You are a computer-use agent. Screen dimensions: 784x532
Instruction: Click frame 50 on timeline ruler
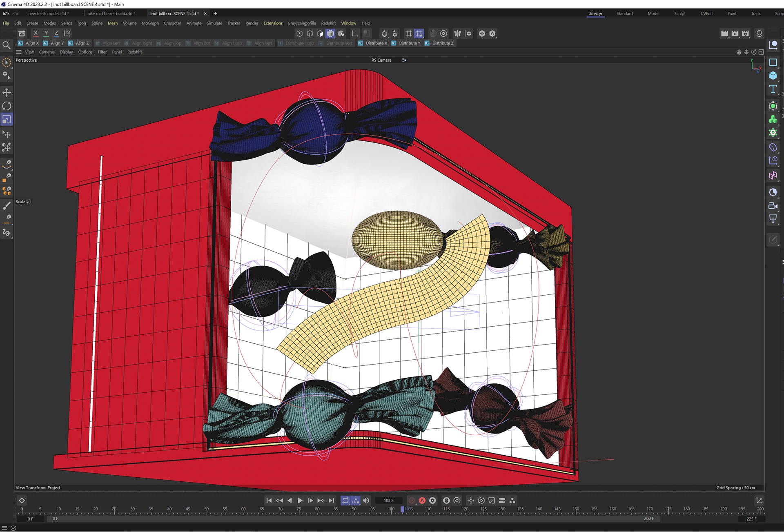(206, 509)
